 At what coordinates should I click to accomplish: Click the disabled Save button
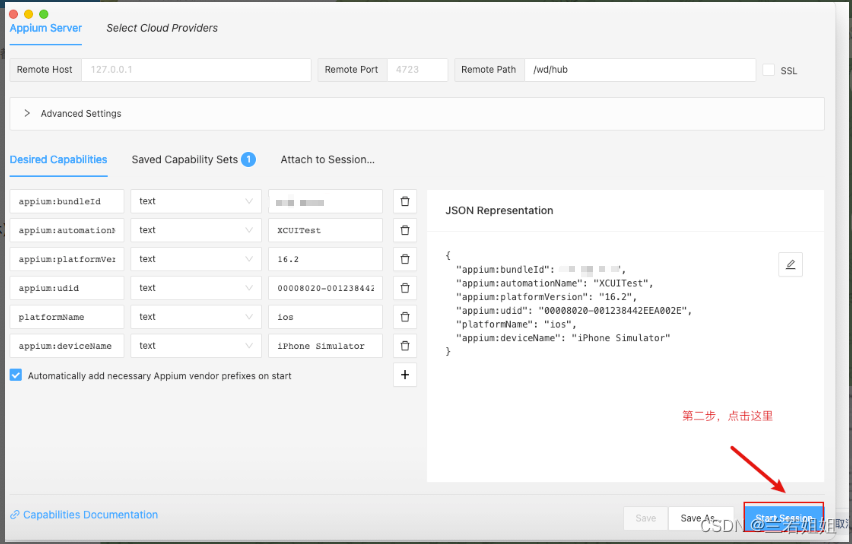click(x=646, y=518)
